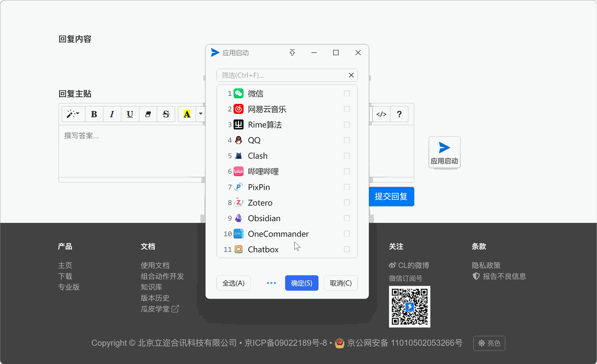
Task: Select OneCommander list entry
Action: tap(278, 234)
